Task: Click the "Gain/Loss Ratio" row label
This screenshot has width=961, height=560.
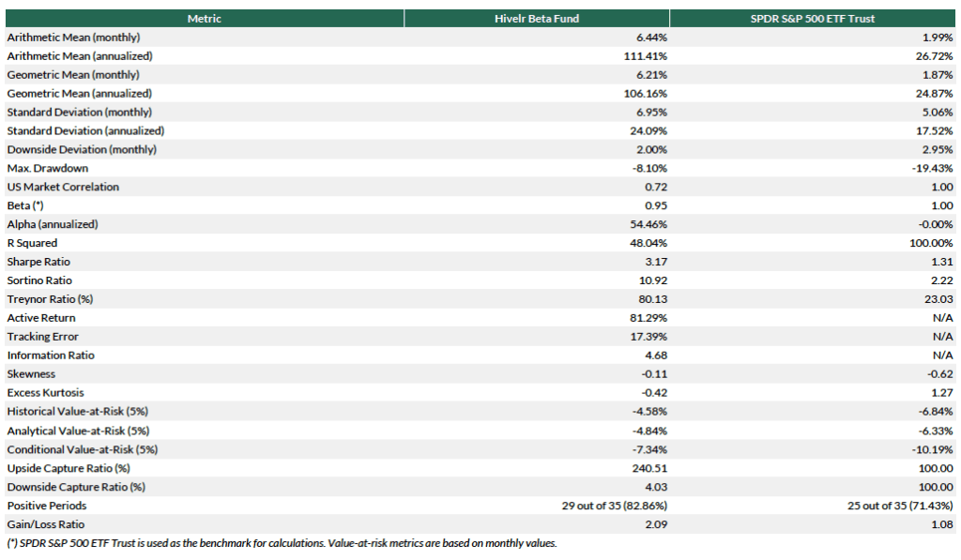Action: coord(45,524)
